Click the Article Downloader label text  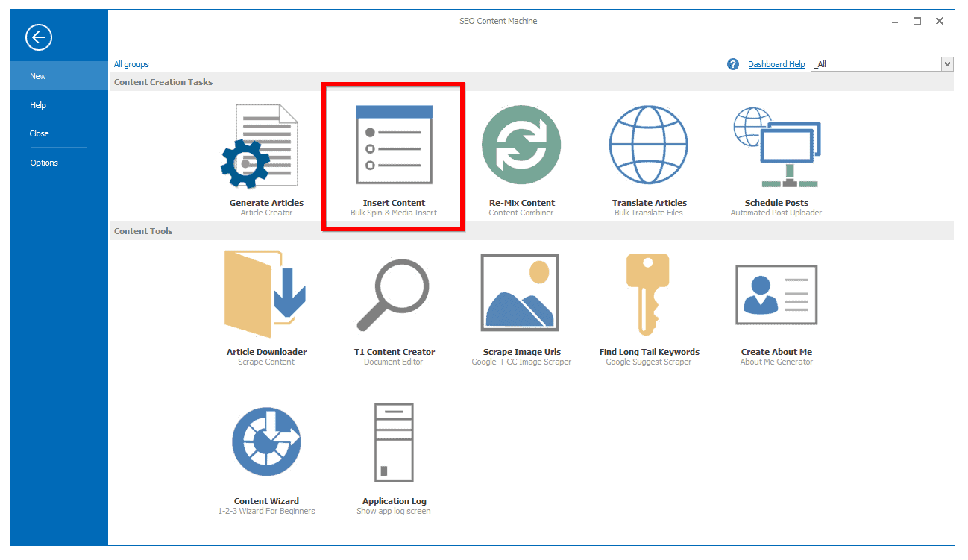(x=266, y=352)
